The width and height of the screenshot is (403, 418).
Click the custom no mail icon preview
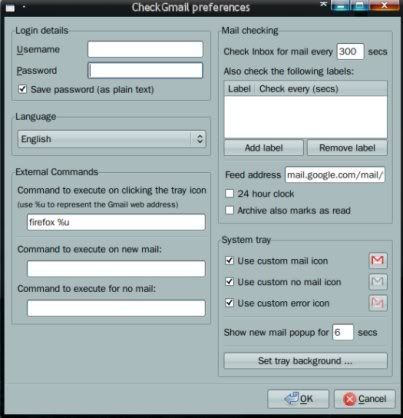(378, 282)
